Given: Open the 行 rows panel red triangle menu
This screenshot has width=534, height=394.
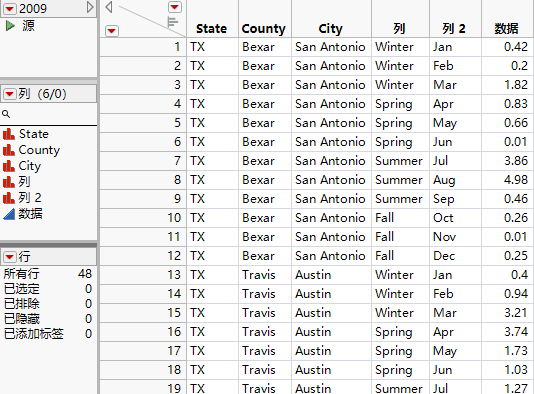Looking at the screenshot, I should tap(10, 257).
